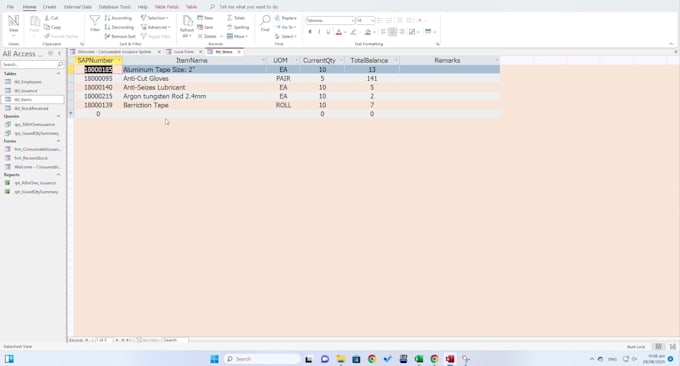Click the Windows Start button in taskbar
Viewport: 680px width, 366px height.
(214, 359)
